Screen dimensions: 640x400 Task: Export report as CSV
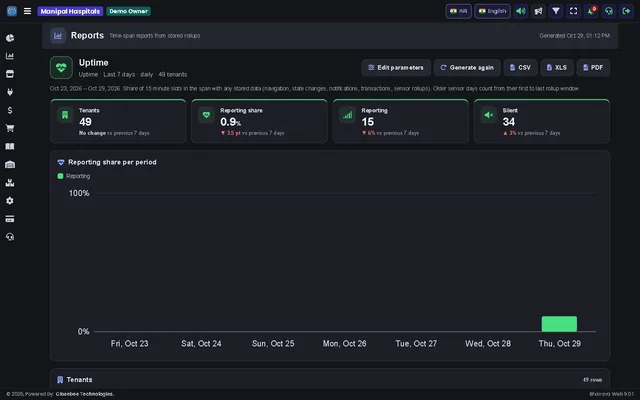click(x=520, y=67)
